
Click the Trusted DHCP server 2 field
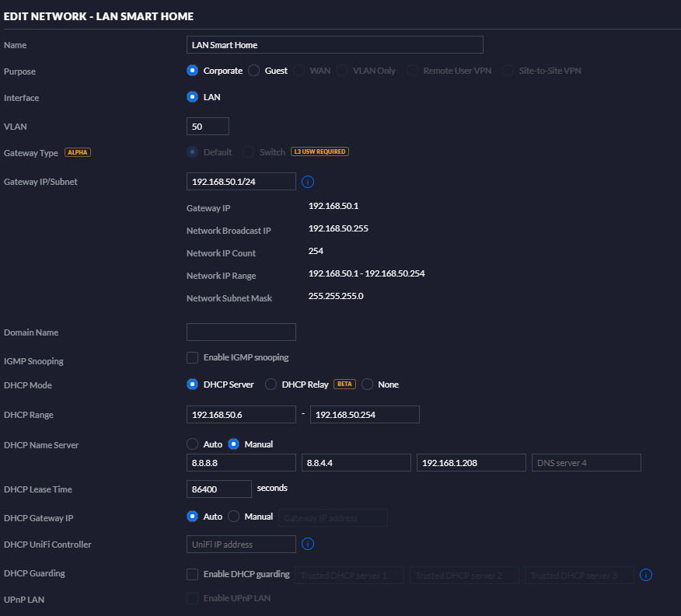(x=464, y=575)
